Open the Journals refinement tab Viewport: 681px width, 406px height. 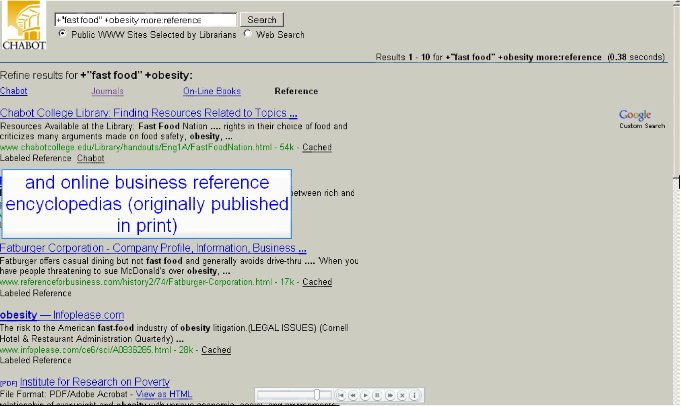tap(107, 91)
